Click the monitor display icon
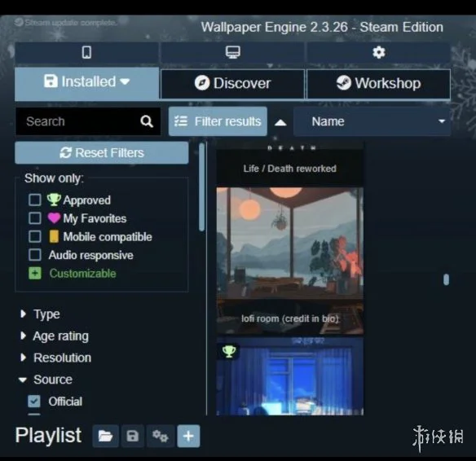Viewport: 476px width, 461px height. tap(233, 52)
